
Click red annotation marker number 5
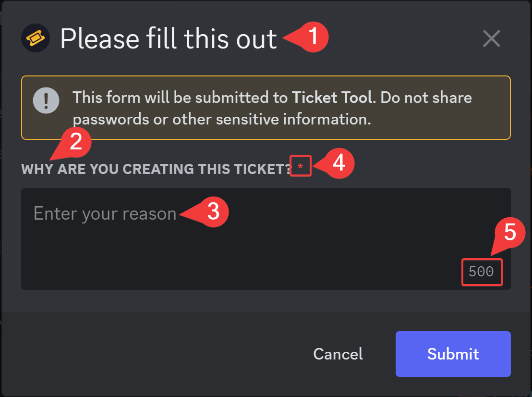tap(509, 233)
